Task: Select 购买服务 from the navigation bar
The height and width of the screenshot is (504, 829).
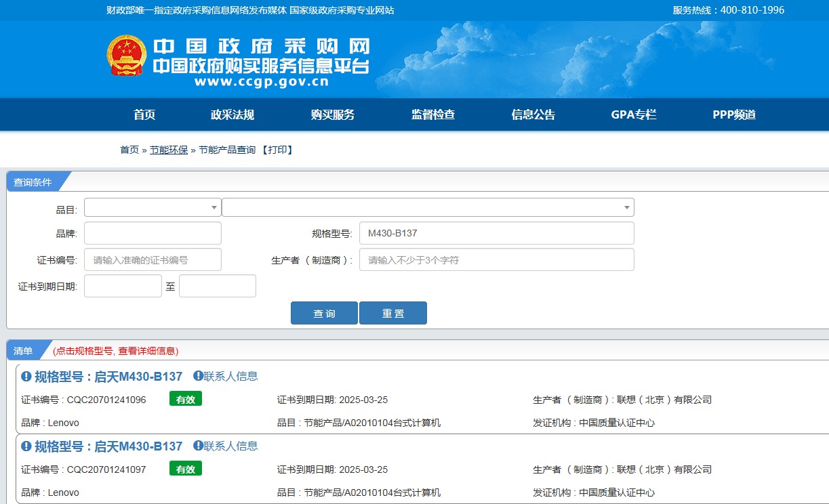Action: 333,114
